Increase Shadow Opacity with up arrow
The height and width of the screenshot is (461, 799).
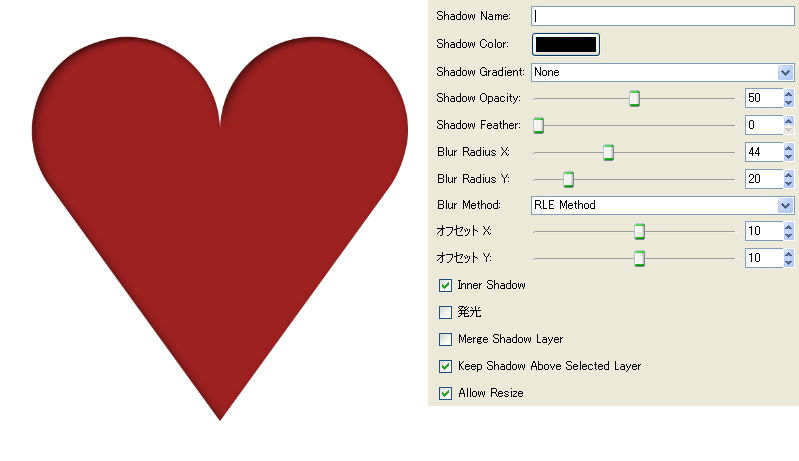tap(789, 94)
